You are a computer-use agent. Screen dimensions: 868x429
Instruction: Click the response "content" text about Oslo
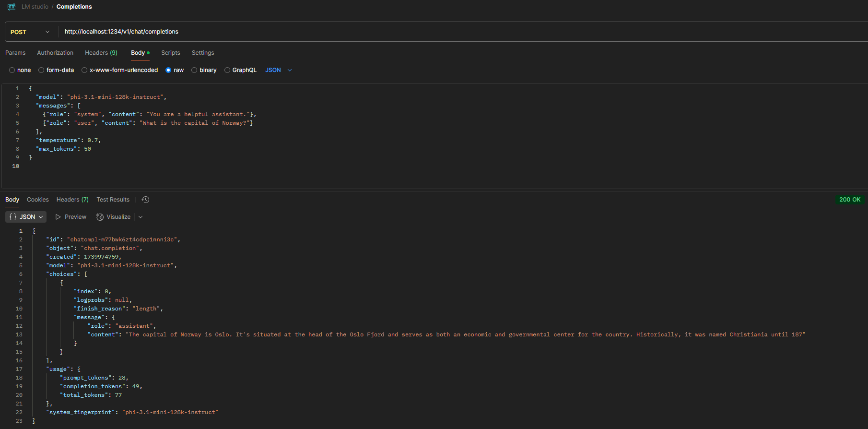466,334
